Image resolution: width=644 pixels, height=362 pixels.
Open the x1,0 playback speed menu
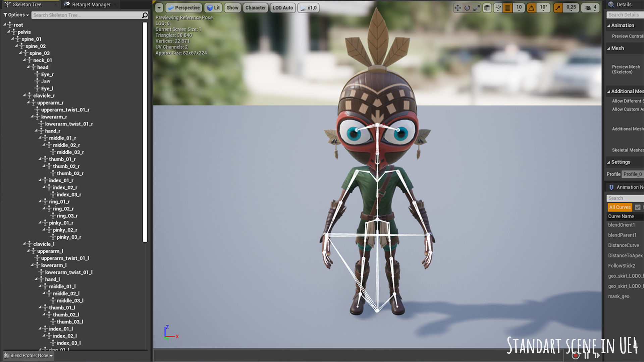tap(308, 8)
